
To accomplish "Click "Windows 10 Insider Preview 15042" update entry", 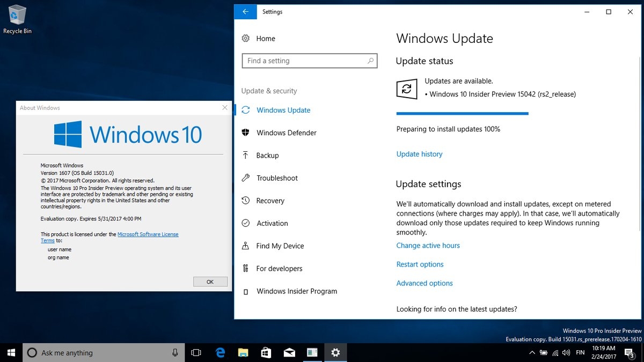I will 500,94.
